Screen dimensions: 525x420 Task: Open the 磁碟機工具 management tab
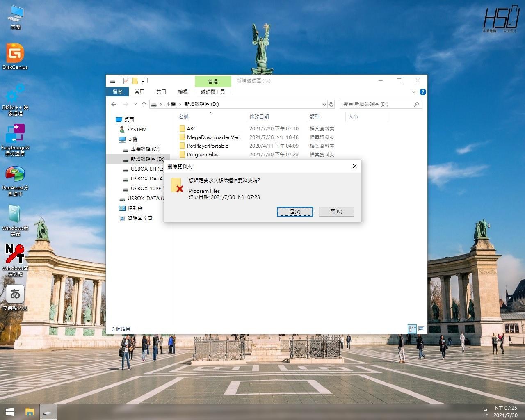(x=213, y=91)
